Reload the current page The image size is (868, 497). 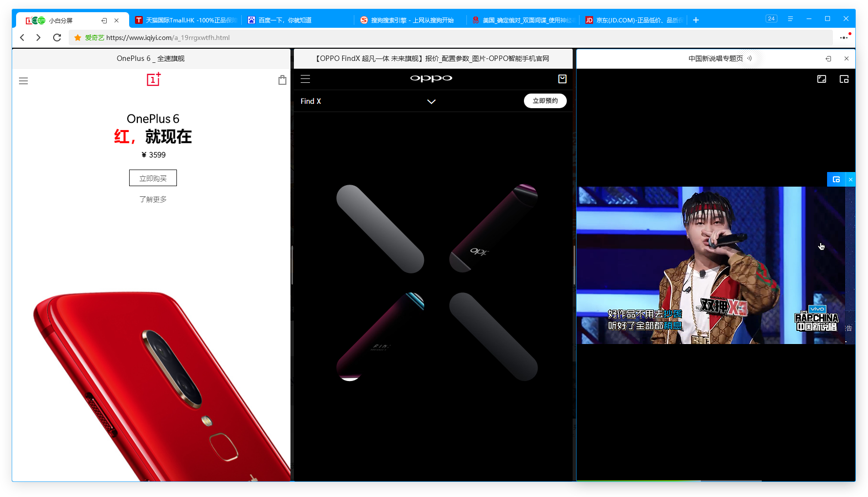[x=57, y=38]
